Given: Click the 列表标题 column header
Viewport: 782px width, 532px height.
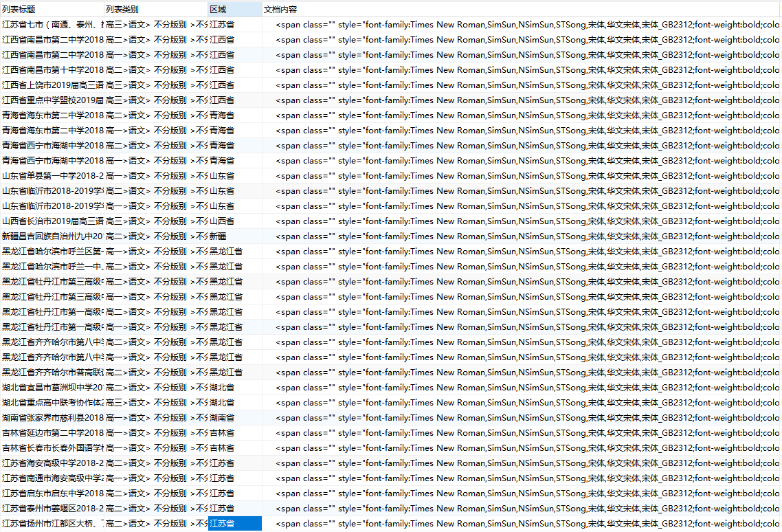Looking at the screenshot, I should coord(52,10).
